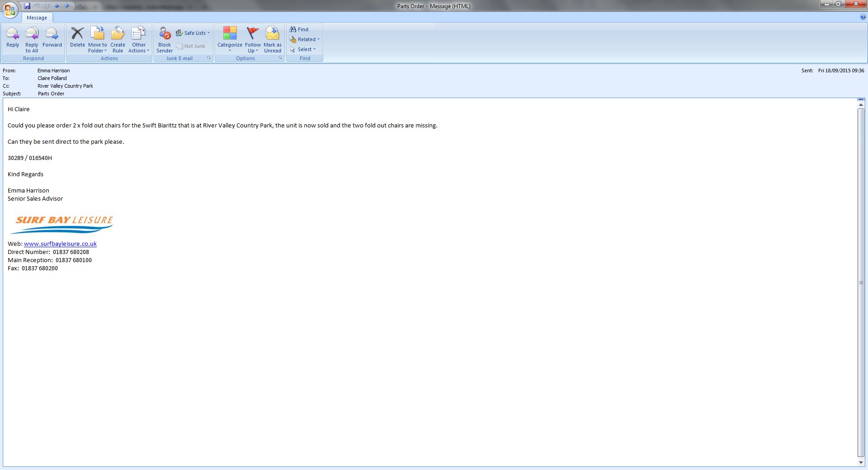The image size is (868, 470).
Task: Select the Message ribbon tab
Action: pos(37,18)
